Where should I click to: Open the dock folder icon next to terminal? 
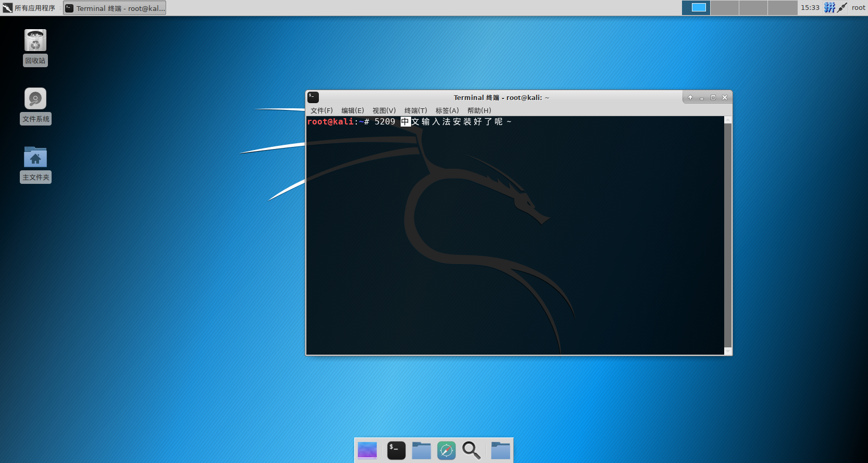coord(421,451)
